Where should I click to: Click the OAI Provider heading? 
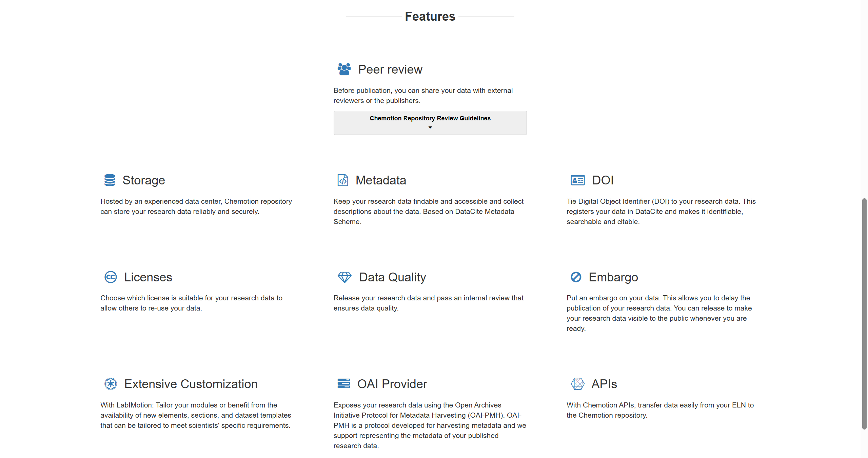392,384
